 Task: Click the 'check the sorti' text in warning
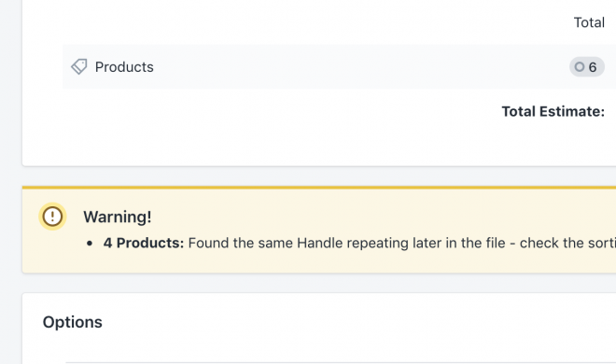click(567, 243)
